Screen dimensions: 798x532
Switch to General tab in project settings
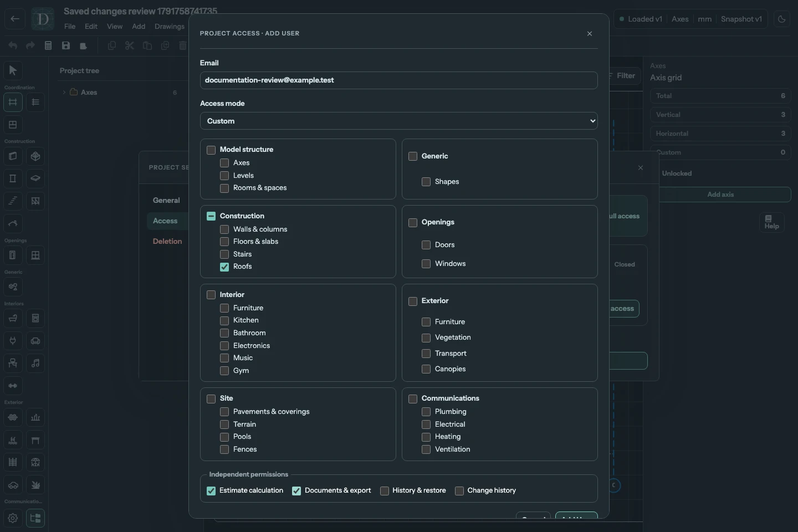(166, 200)
